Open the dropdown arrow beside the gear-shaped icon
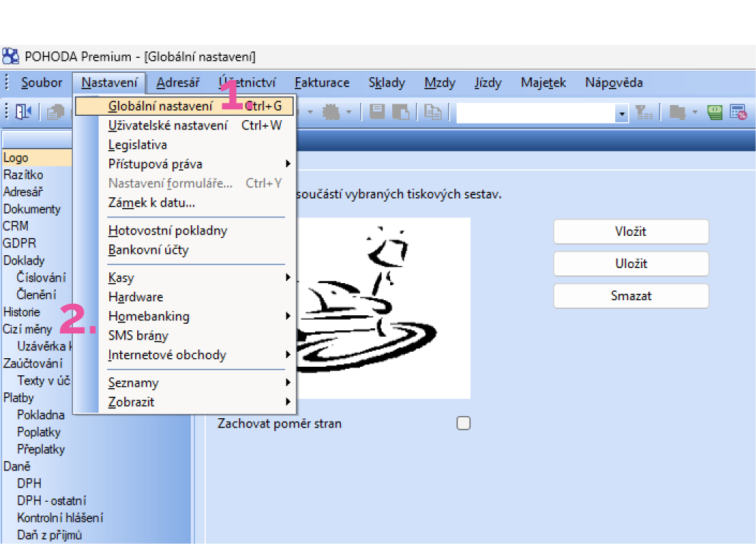This screenshot has height=544, width=756. point(349,112)
